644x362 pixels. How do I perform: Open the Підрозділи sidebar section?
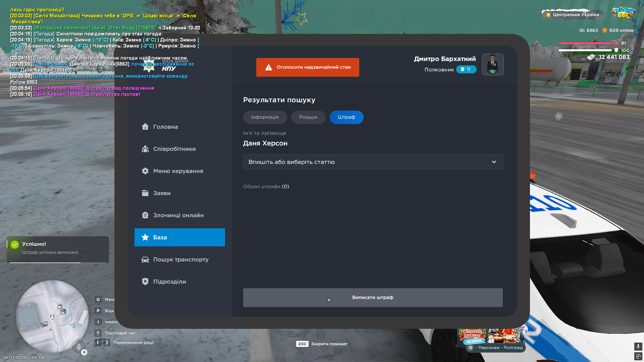coord(180,282)
